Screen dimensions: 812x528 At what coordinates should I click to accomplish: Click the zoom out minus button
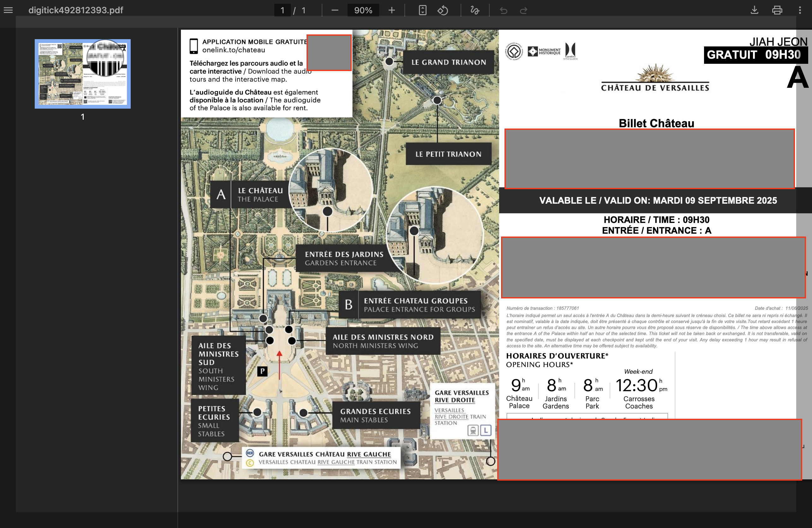pos(335,10)
